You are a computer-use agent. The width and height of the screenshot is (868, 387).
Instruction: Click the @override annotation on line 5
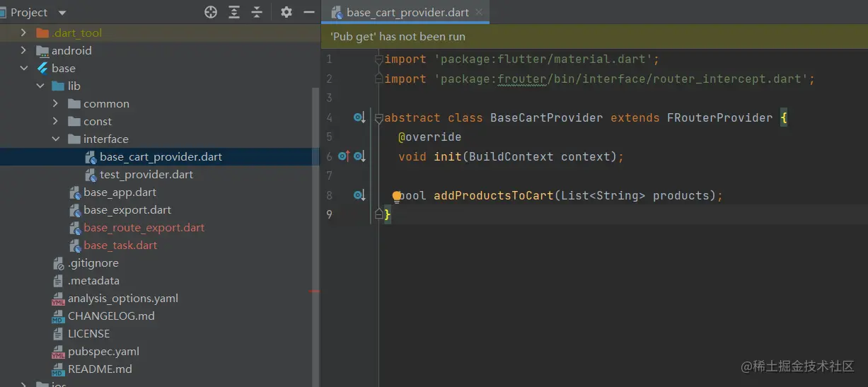(x=430, y=137)
